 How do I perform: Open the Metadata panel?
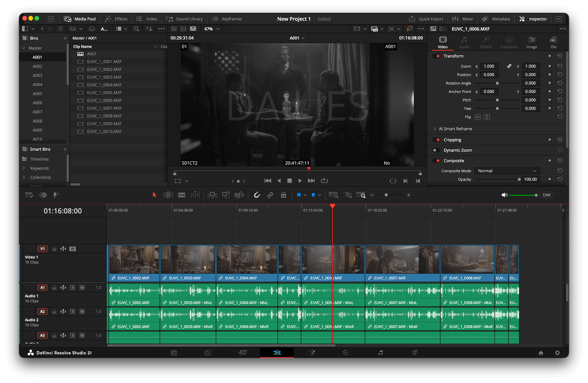(496, 19)
